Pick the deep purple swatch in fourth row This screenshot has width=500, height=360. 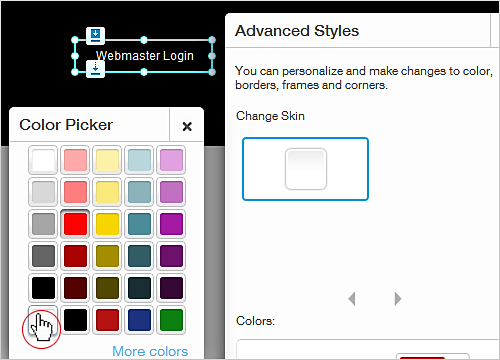[171, 256]
